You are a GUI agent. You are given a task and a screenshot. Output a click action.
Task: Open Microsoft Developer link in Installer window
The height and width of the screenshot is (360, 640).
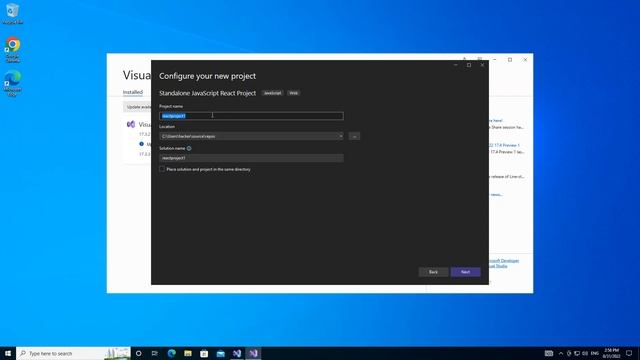coord(504,260)
